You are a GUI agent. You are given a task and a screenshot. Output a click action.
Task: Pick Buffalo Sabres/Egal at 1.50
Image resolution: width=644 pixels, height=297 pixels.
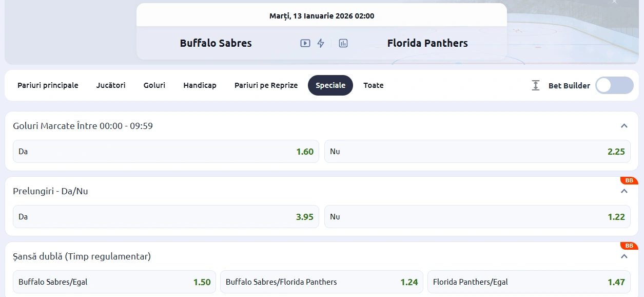click(x=114, y=282)
